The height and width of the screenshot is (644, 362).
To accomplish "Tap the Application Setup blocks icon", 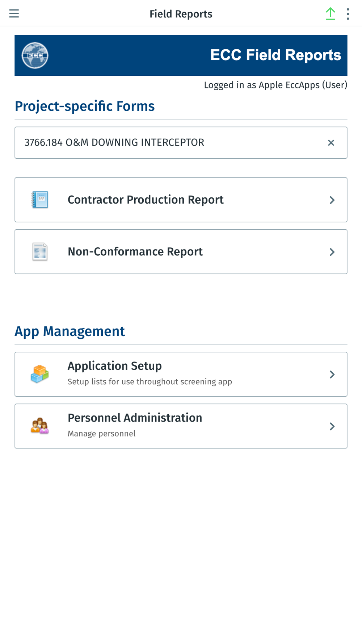I will click(x=40, y=374).
